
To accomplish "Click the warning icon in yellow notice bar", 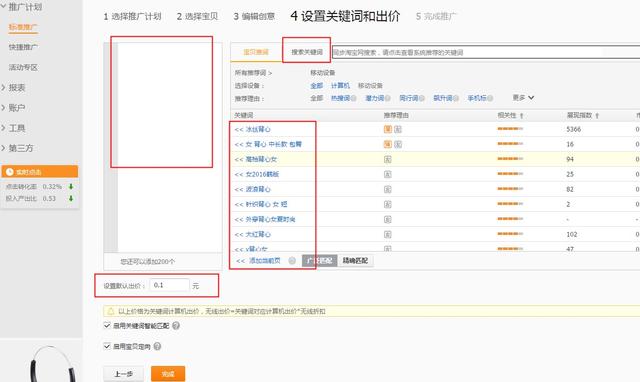I will point(111,311).
